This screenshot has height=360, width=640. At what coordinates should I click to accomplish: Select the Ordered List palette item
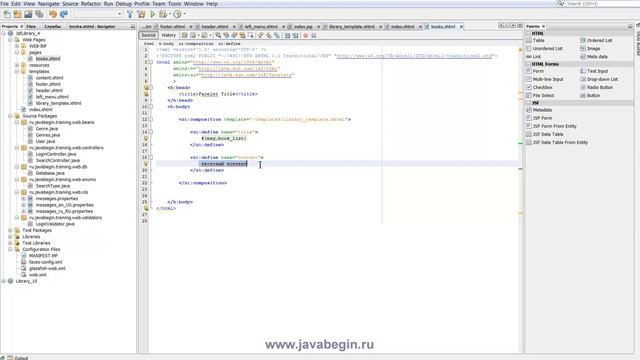pyautogui.click(x=596, y=40)
